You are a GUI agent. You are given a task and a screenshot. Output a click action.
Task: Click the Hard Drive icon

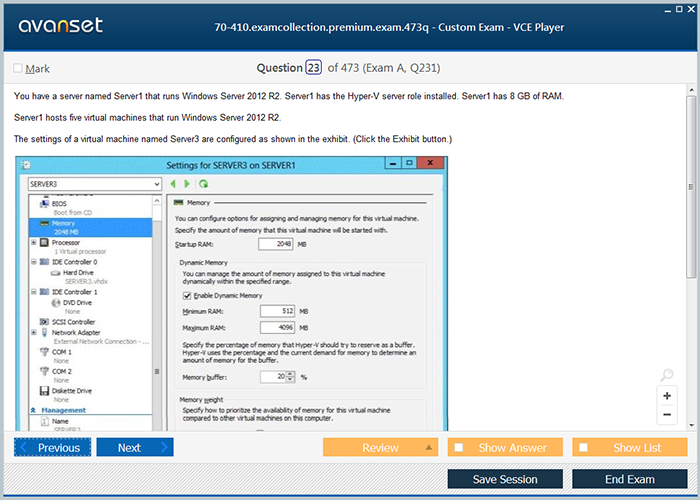55,273
